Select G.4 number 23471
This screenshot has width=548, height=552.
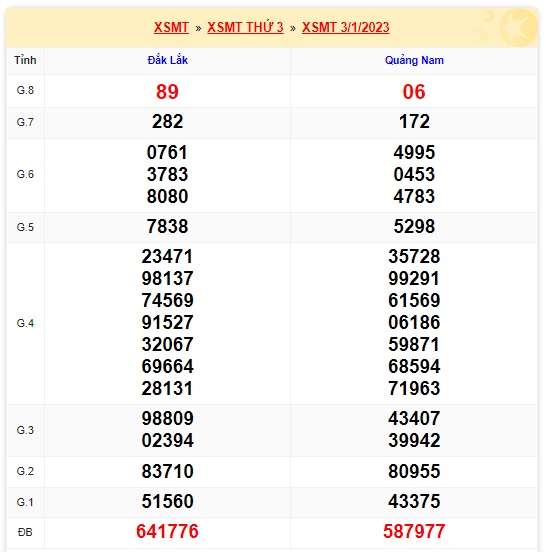click(168, 256)
